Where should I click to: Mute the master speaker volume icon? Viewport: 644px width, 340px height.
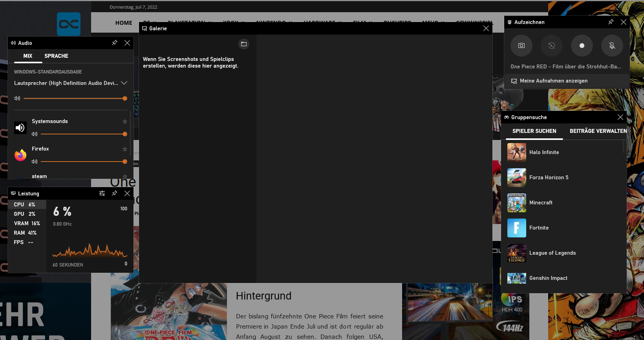(x=17, y=98)
